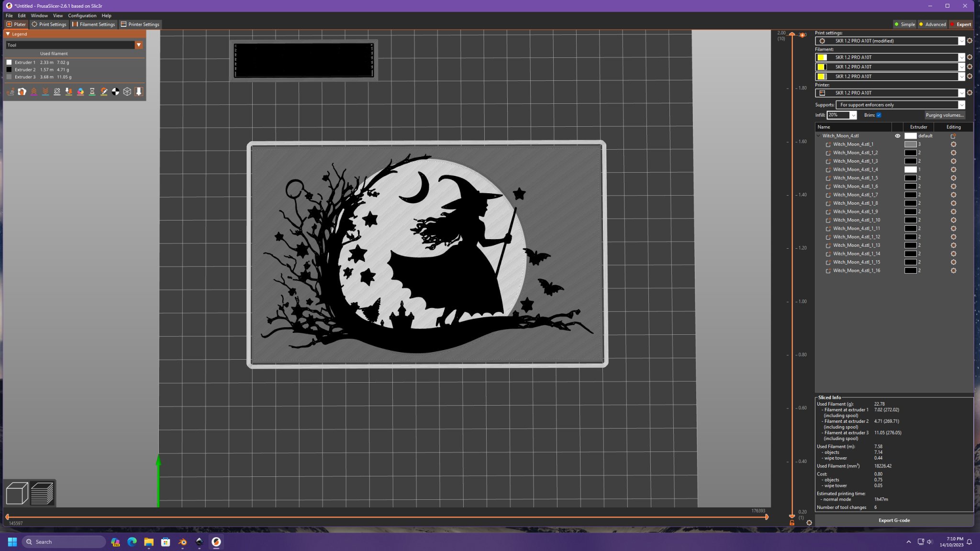Open the Supports dropdown
The image size is (980, 551).
pyautogui.click(x=900, y=105)
